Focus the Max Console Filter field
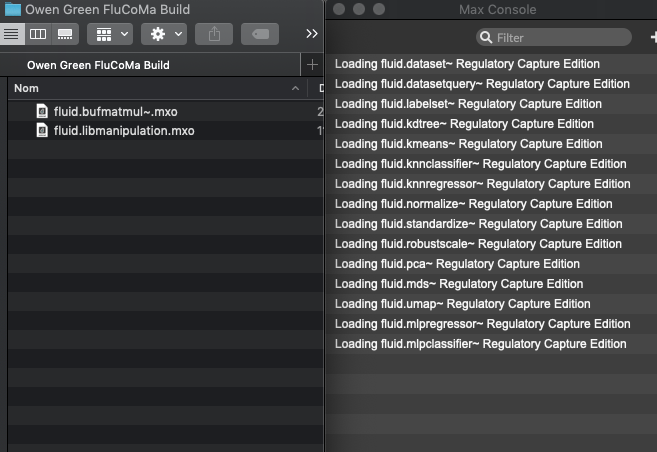The height and width of the screenshot is (452, 657). pyautogui.click(x=554, y=38)
